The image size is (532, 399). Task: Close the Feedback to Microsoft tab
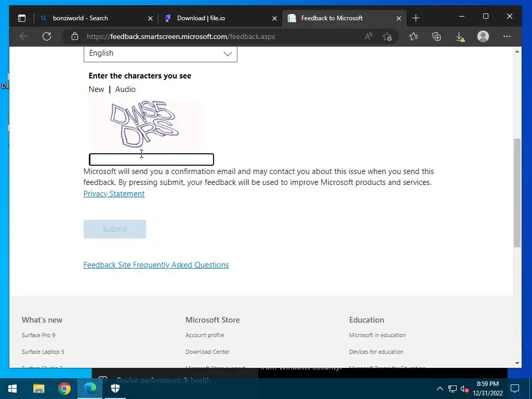(x=398, y=18)
